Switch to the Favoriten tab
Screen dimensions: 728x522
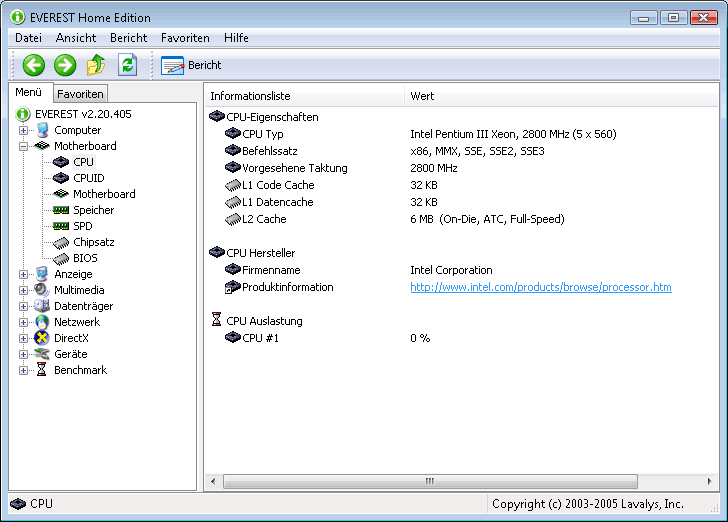click(x=80, y=94)
